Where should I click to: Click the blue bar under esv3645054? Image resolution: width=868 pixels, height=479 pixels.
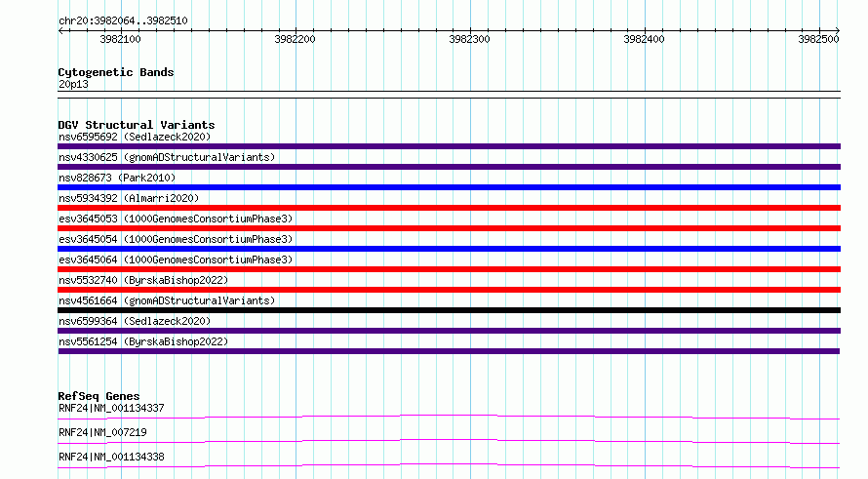pos(449,249)
